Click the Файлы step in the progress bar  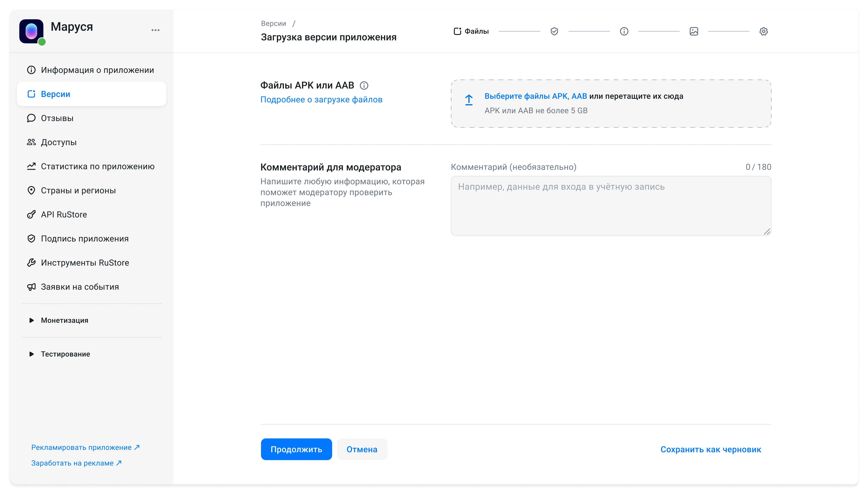471,31
